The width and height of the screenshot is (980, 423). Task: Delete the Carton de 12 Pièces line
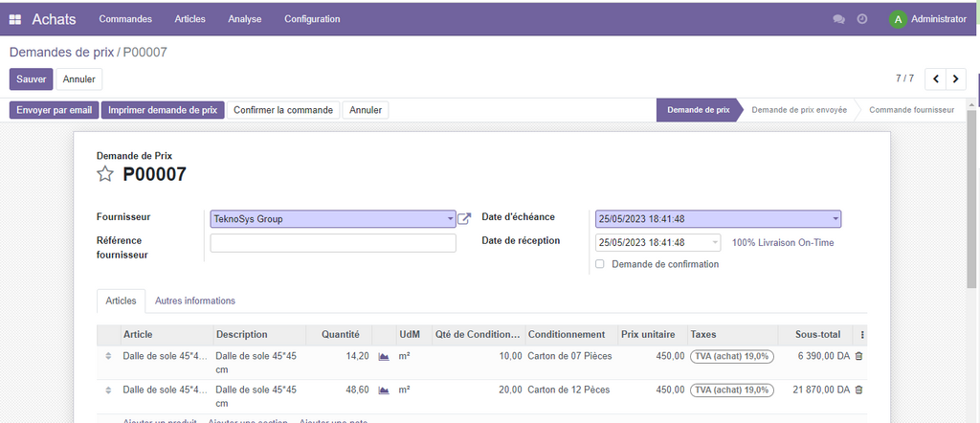point(858,390)
